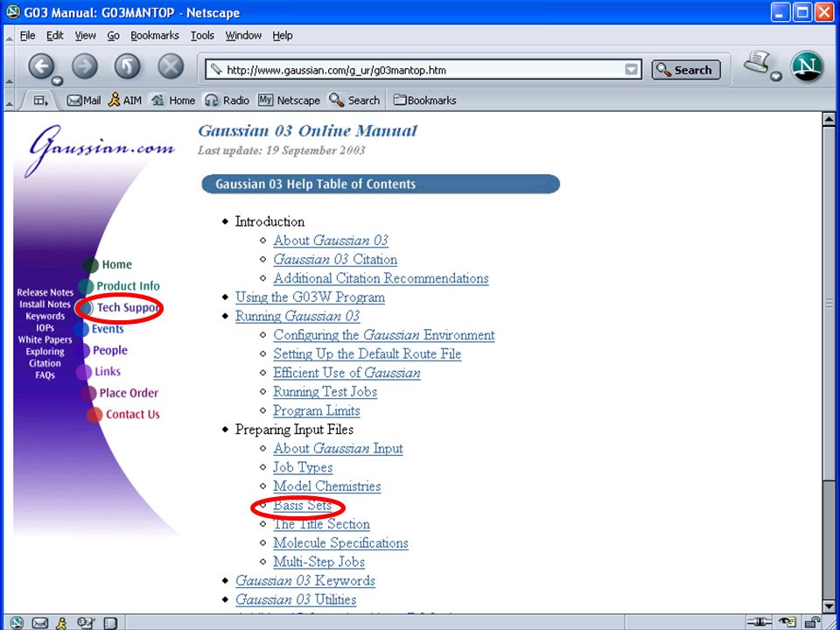Viewport: 840px width, 630px height.
Task: Open the Molecule Specifications link
Action: [x=340, y=542]
